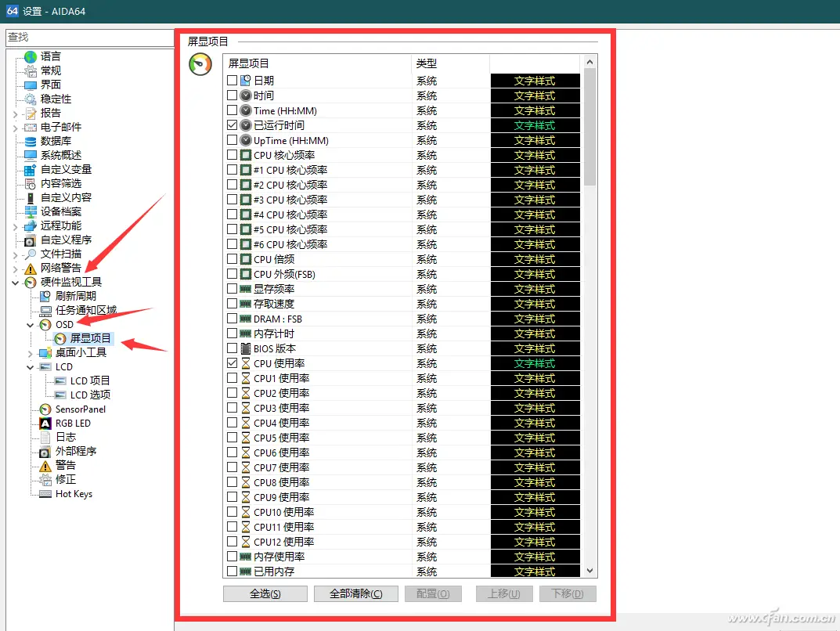Uncheck the 已运行时间 checkbox
Image resolution: width=840 pixels, height=631 pixels.
point(232,124)
